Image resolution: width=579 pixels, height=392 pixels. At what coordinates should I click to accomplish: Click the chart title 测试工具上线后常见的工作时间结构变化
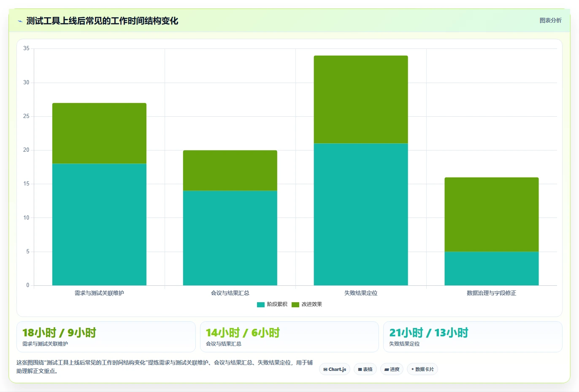click(x=102, y=21)
